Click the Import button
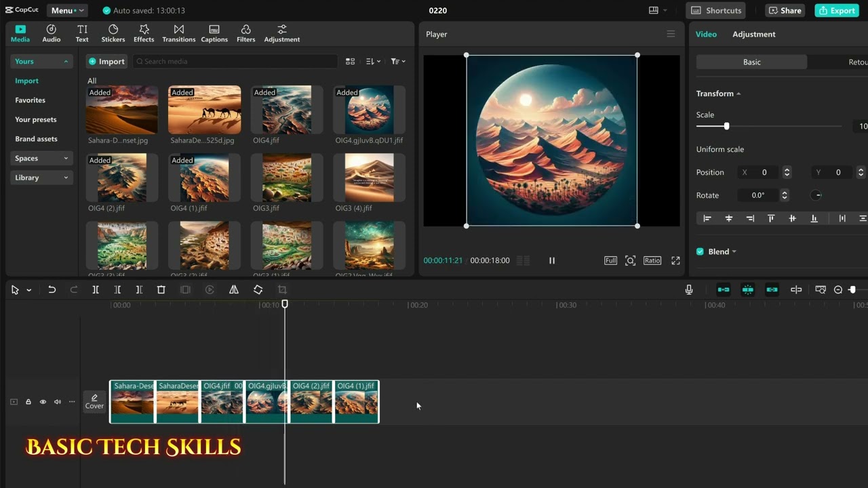868x488 pixels. (x=106, y=61)
